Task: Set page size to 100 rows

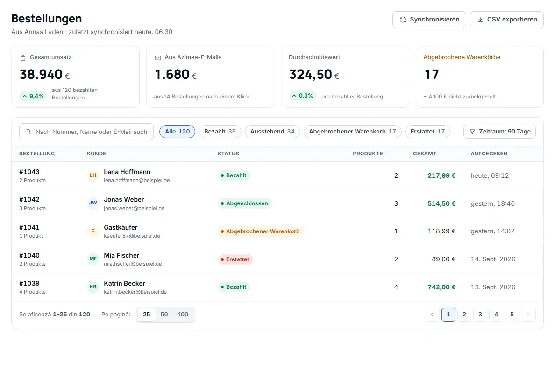Action: (183, 315)
